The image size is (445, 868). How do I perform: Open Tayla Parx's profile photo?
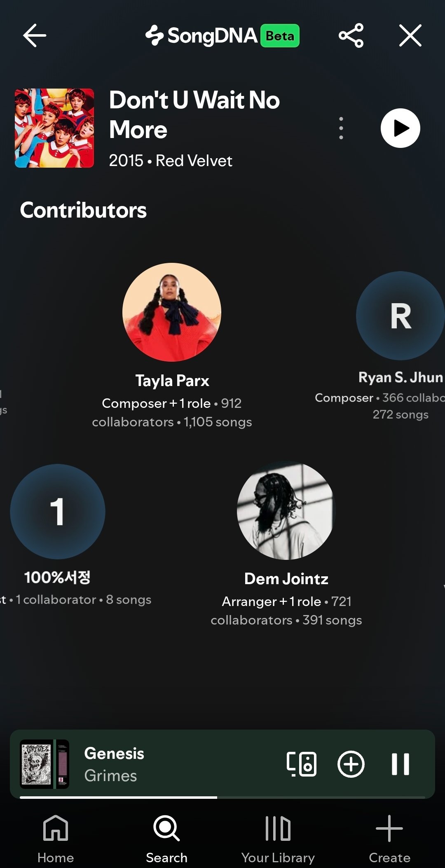172,312
